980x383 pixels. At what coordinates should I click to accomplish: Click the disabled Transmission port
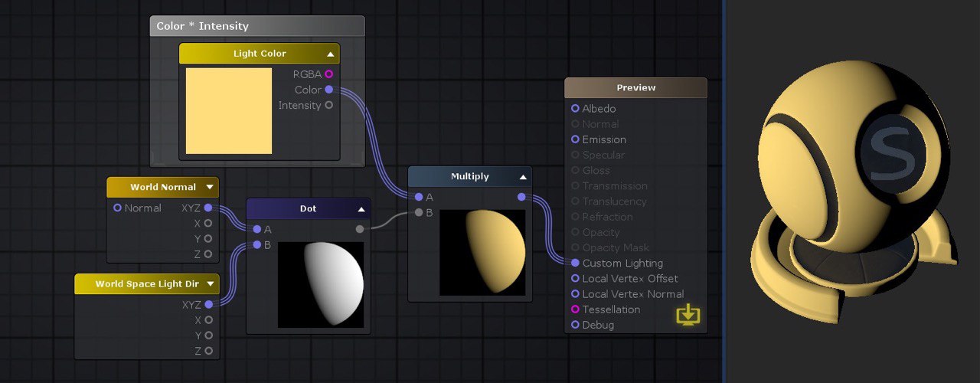pyautogui.click(x=575, y=185)
